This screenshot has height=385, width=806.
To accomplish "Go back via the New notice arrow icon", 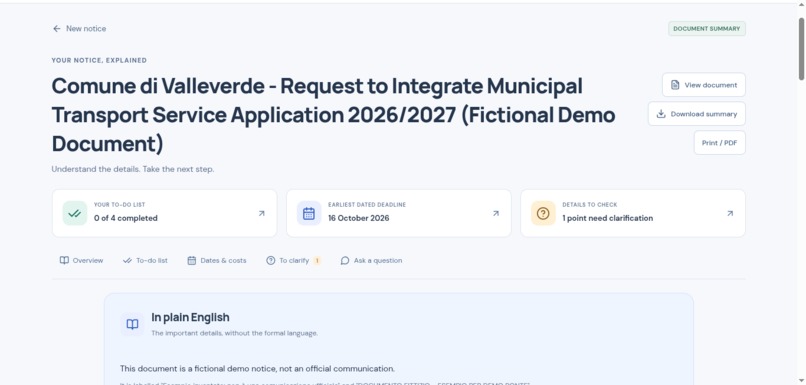I will click(57, 29).
